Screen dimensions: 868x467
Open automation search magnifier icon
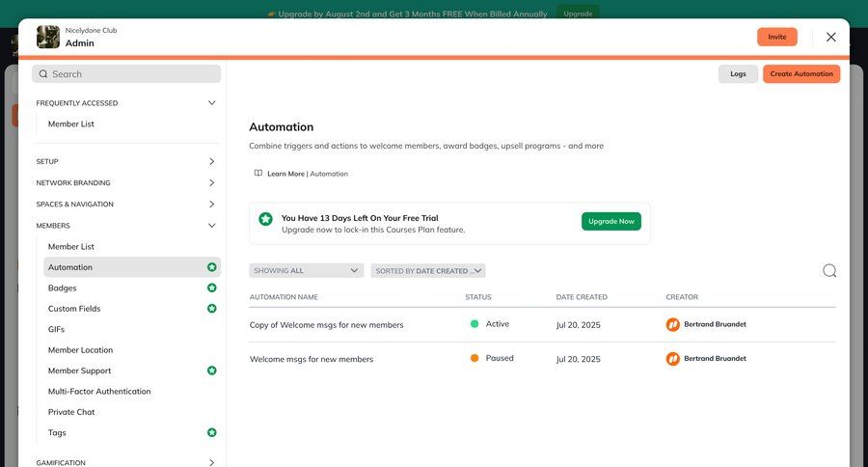click(x=829, y=270)
